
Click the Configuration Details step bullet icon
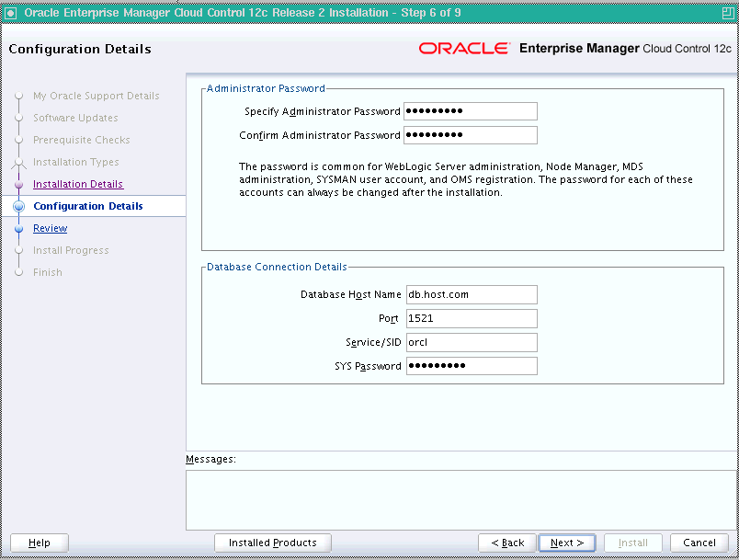point(19,207)
